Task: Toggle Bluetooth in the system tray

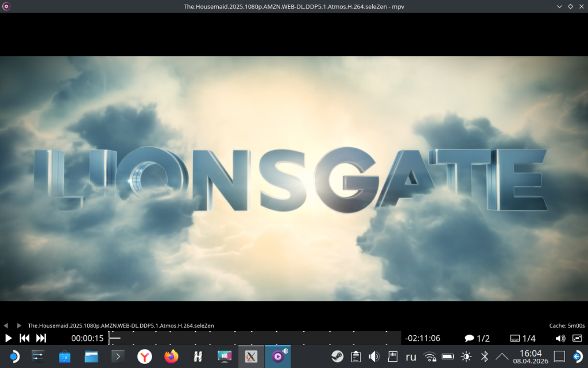Action: pos(484,356)
